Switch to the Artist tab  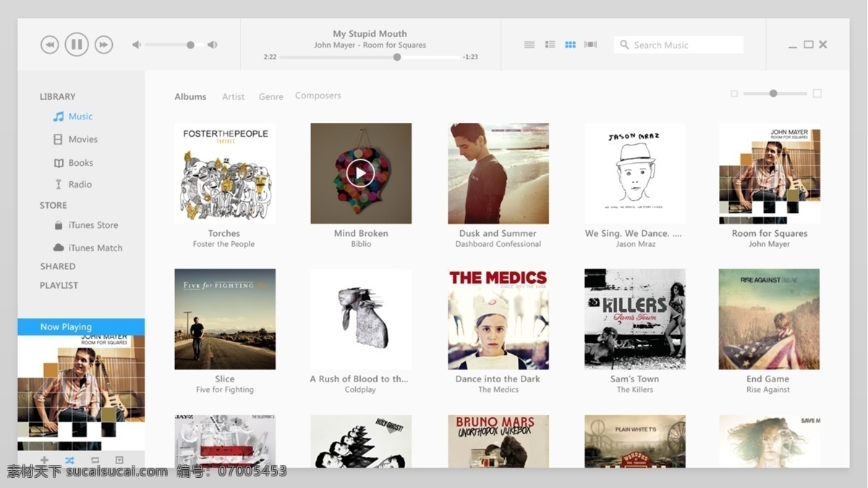tap(233, 96)
